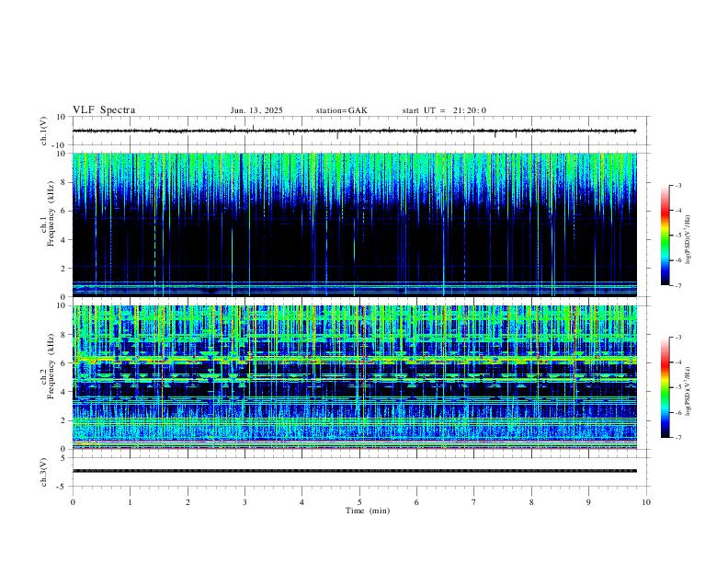Click the time axis tick label '9'

pyautogui.click(x=588, y=502)
